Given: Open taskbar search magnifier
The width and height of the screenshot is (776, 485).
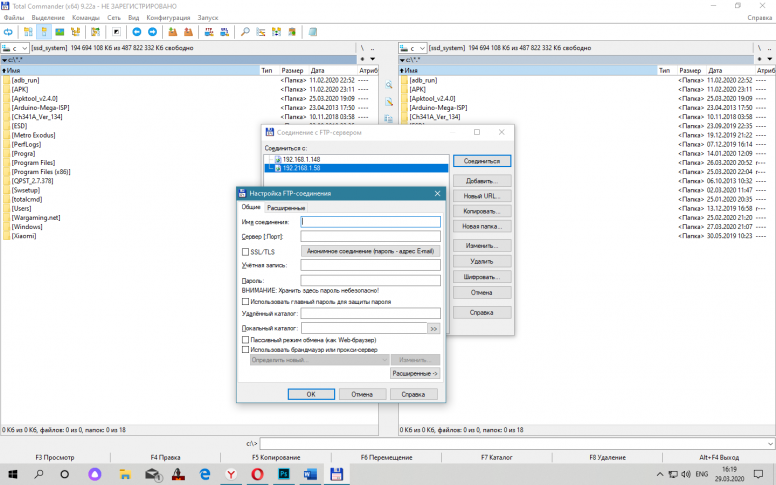Looking at the screenshot, I should (x=39, y=474).
